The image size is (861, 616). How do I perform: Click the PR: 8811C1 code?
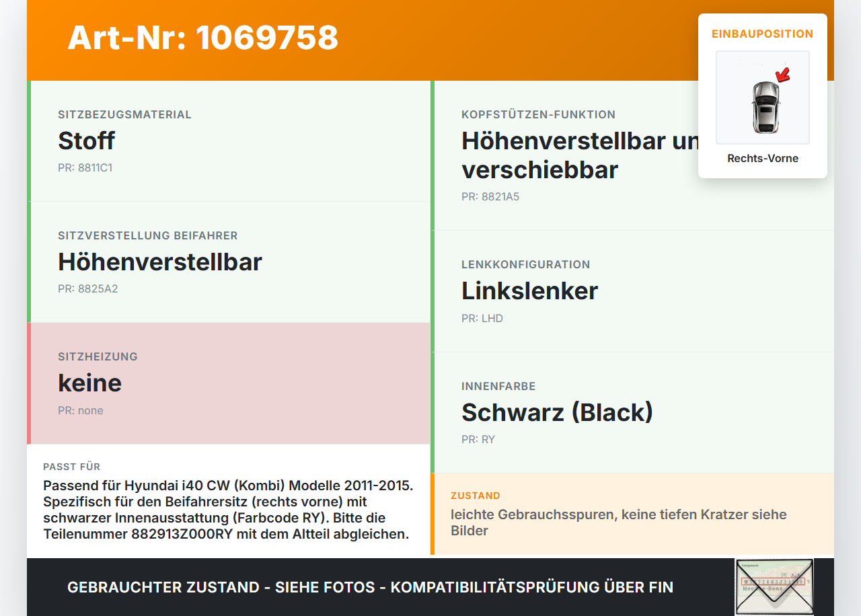click(x=85, y=168)
